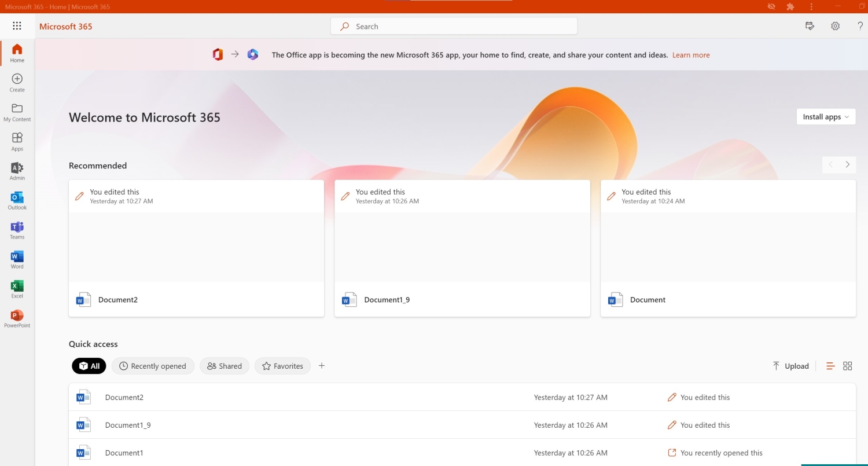Add a new quick access filter with plus
The width and height of the screenshot is (868, 466).
point(322,366)
